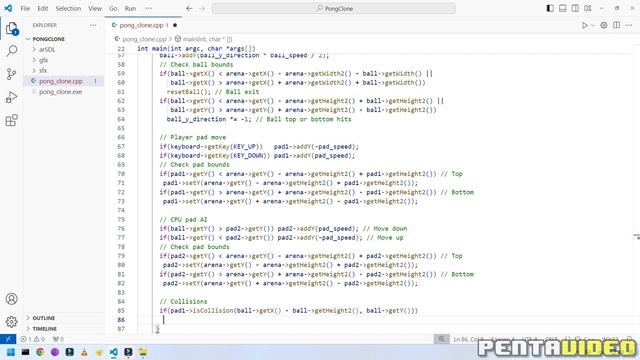
Task: Open the Manage gear in activity bar
Action: point(11,322)
